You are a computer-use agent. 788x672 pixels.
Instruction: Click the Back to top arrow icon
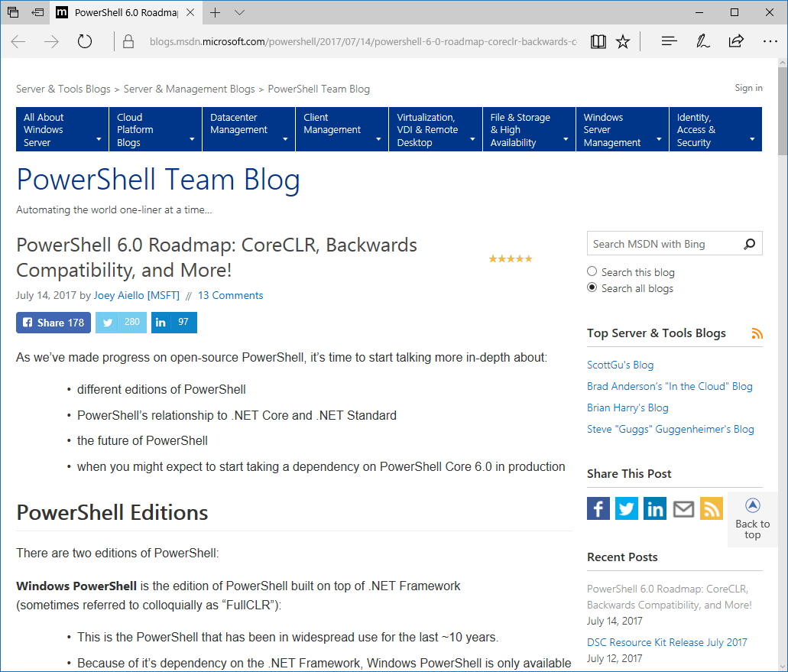752,505
